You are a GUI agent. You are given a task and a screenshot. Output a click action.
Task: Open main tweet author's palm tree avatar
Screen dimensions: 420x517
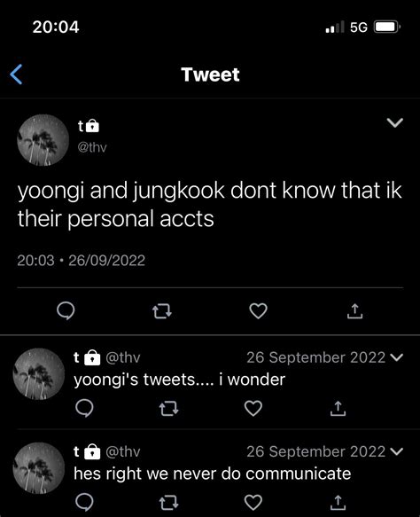coord(43,140)
